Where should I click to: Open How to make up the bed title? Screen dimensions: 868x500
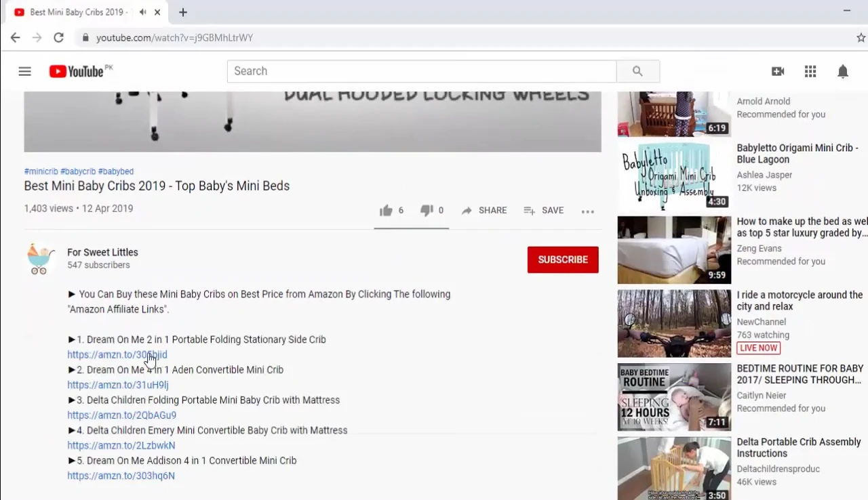tap(802, 227)
